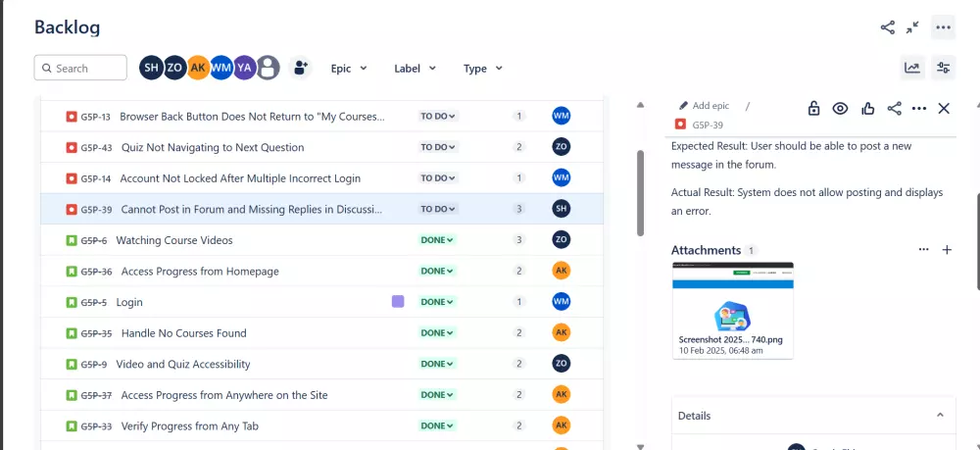Open the Epic filter dropdown
Viewport: 980px width, 450px height.
349,68
